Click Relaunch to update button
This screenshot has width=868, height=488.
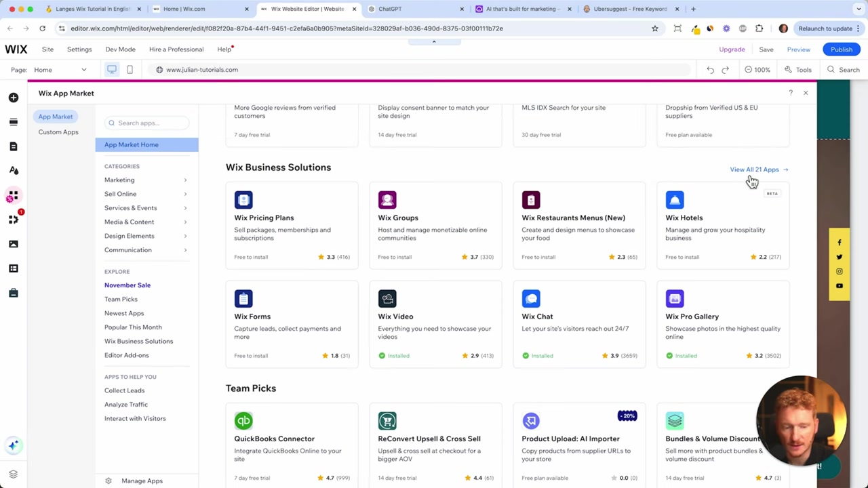pos(829,28)
